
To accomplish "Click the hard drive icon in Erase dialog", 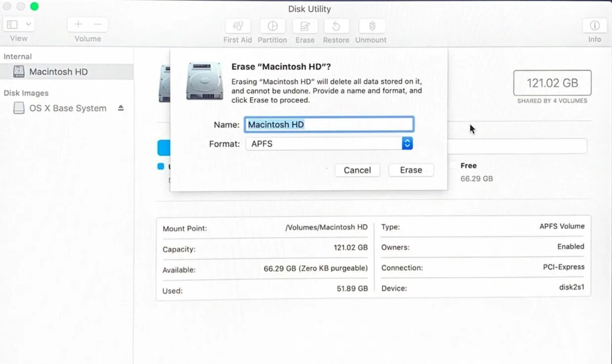I will (204, 81).
